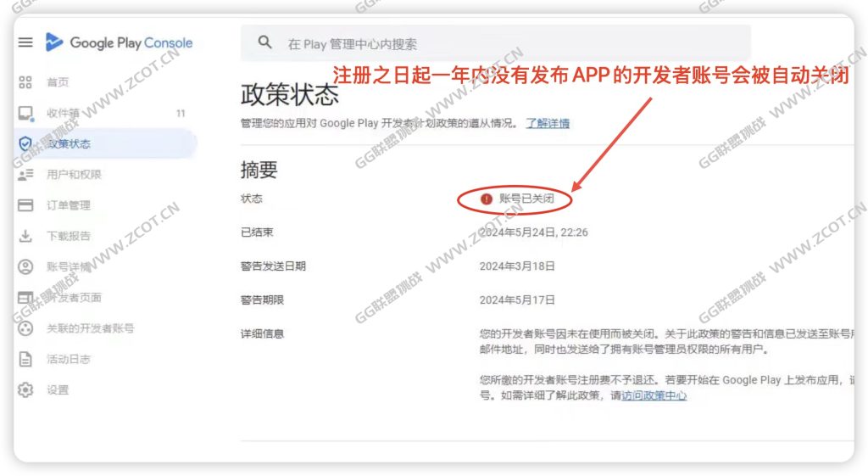Click the 警告发送日期 row label
868x476 pixels.
274,266
